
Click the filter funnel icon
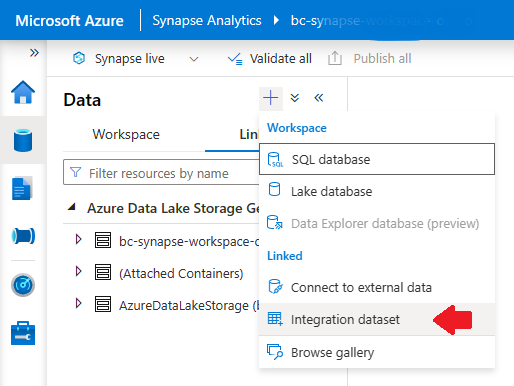[x=76, y=172]
